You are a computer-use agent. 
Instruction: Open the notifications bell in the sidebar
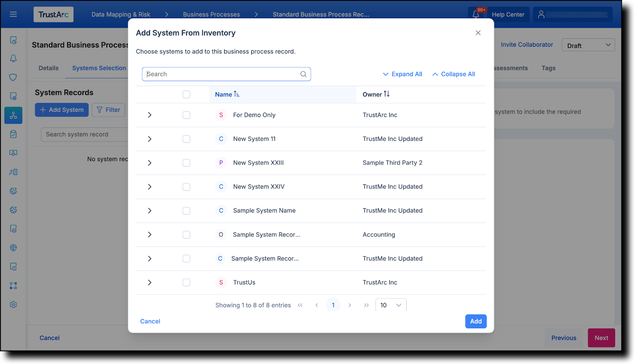13,58
